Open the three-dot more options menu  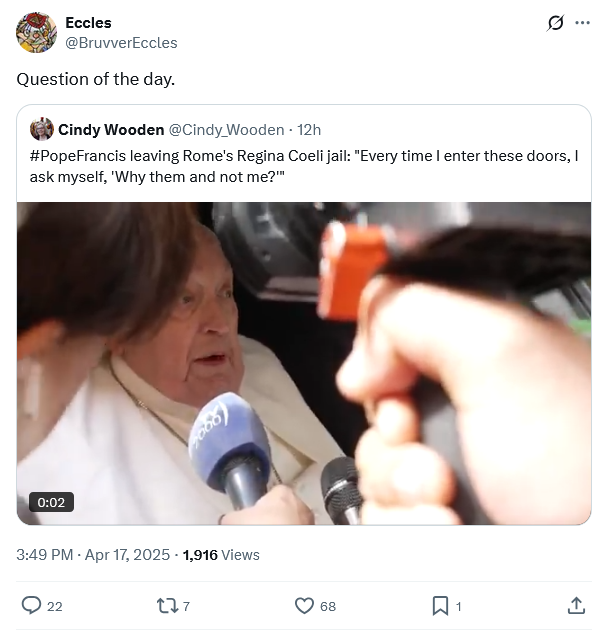click(583, 23)
